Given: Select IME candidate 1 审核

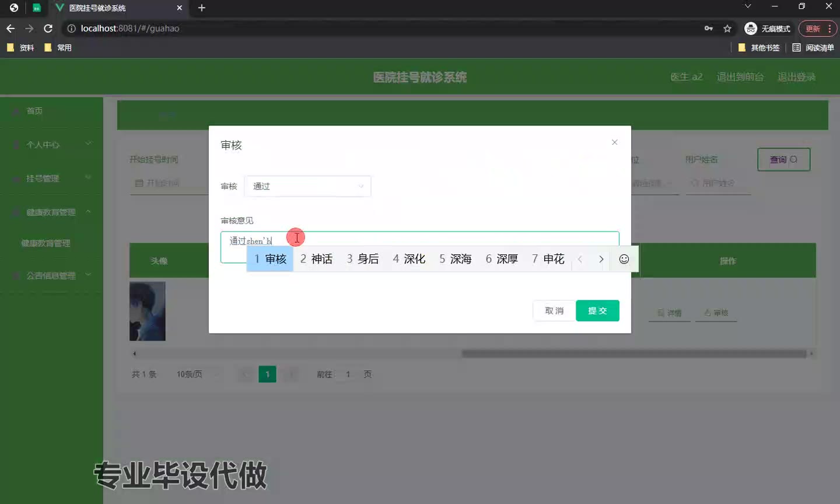Looking at the screenshot, I should [270, 259].
